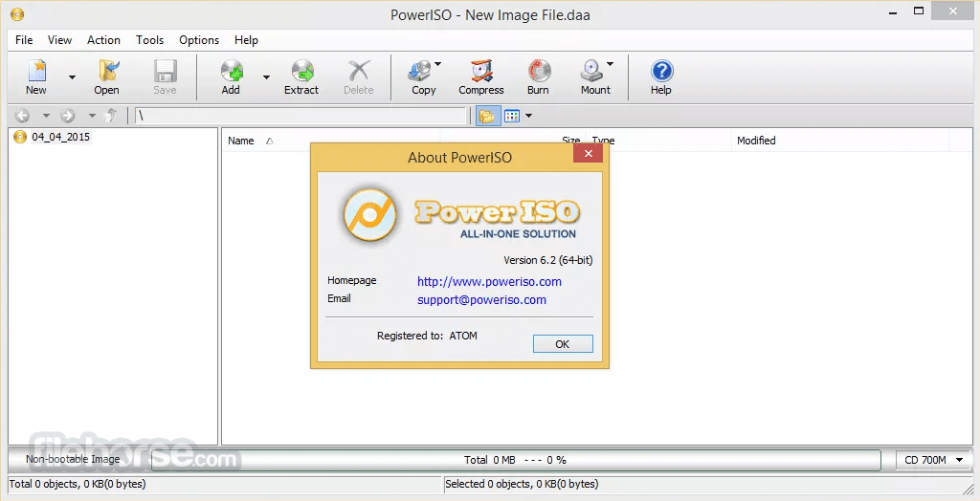
Task: Click the view mode grid icon
Action: pyautogui.click(x=512, y=116)
